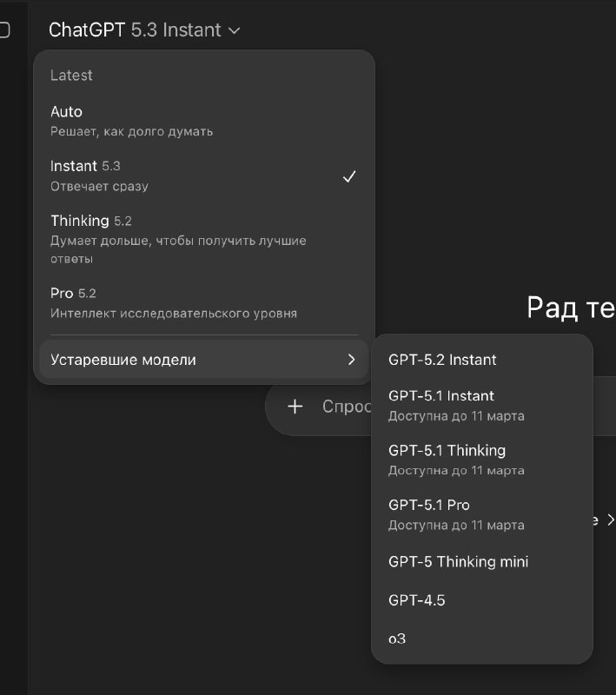Select the Auto model option
This screenshot has height=695, width=616.
(x=130, y=121)
